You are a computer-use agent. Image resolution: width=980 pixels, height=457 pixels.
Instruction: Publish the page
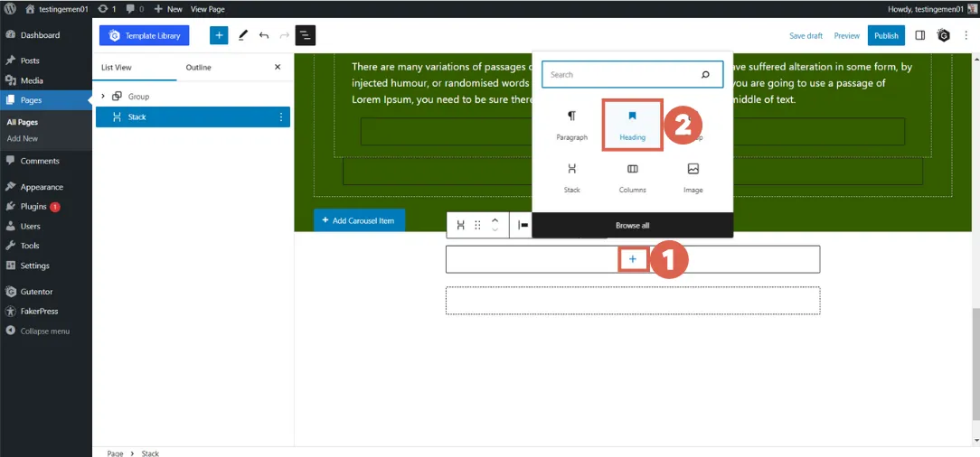tap(886, 35)
